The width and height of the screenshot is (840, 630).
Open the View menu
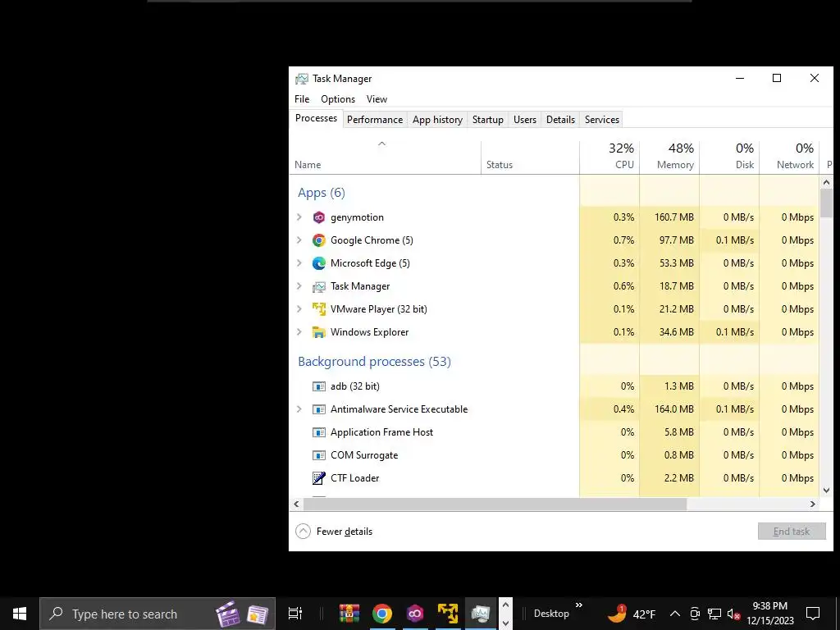(x=377, y=99)
